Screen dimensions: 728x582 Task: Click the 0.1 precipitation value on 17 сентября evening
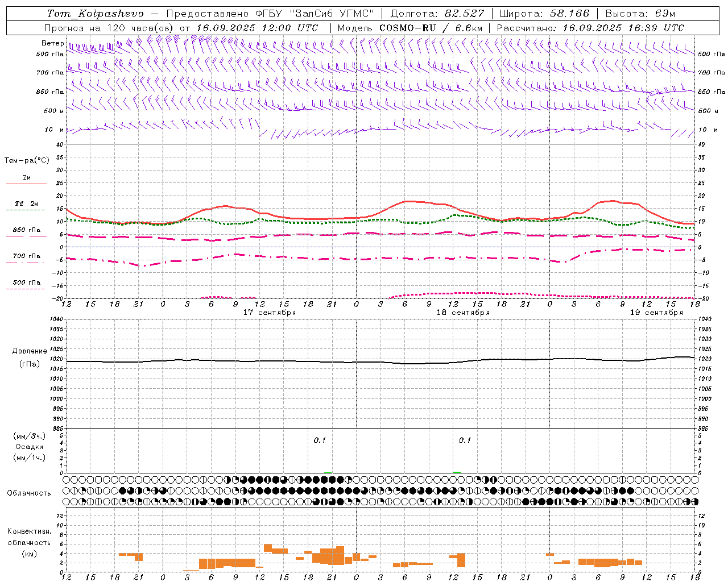pos(320,440)
